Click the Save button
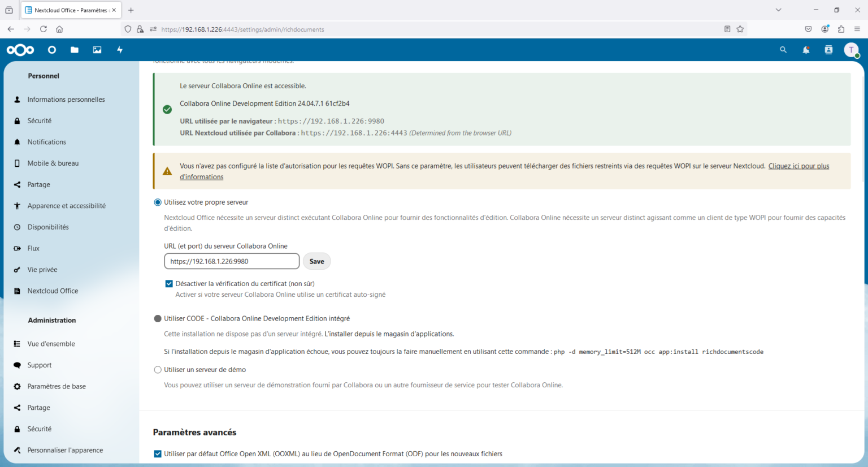Image resolution: width=868 pixels, height=467 pixels. tap(316, 261)
